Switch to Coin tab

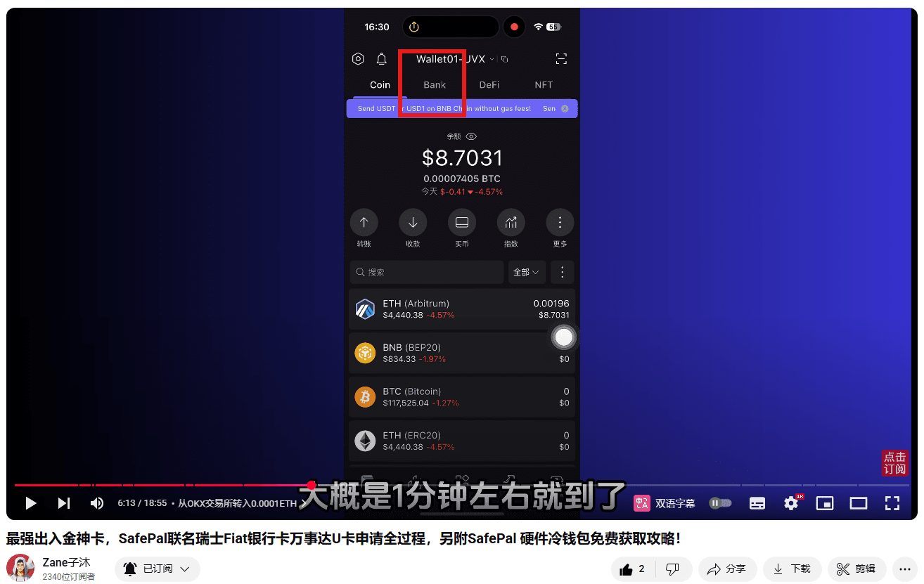[380, 85]
